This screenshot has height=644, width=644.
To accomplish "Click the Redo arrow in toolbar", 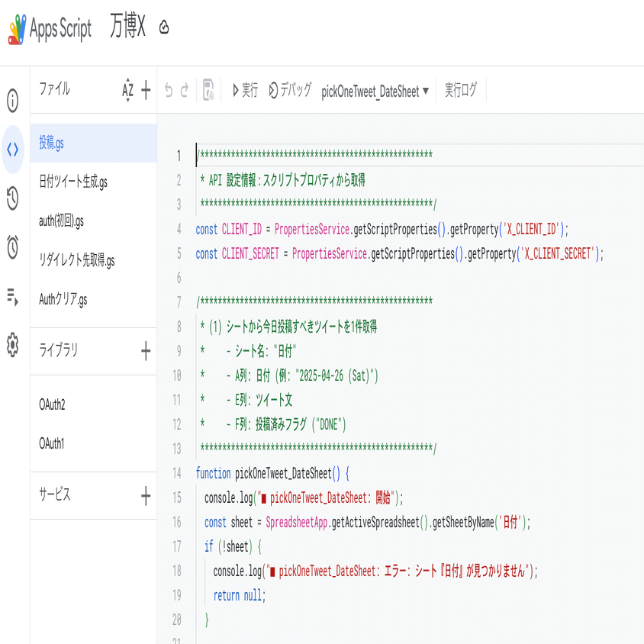I will point(185,90).
